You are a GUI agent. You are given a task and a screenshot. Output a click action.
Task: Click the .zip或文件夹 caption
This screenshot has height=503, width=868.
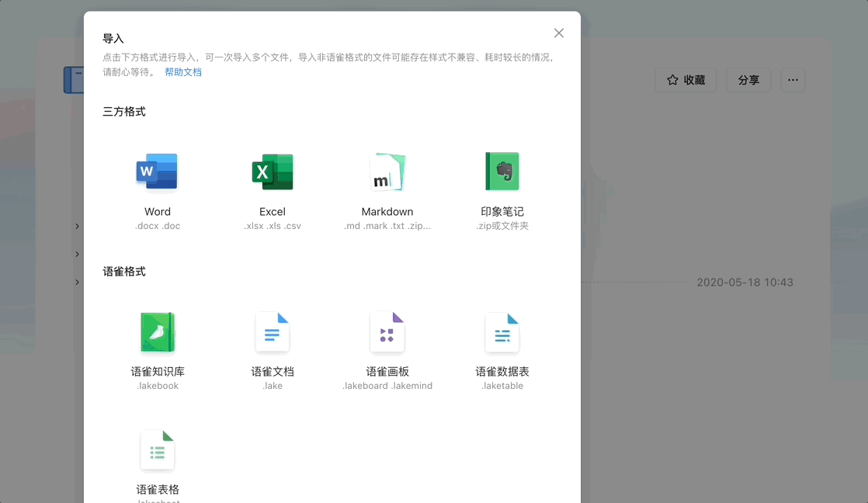[502, 226]
